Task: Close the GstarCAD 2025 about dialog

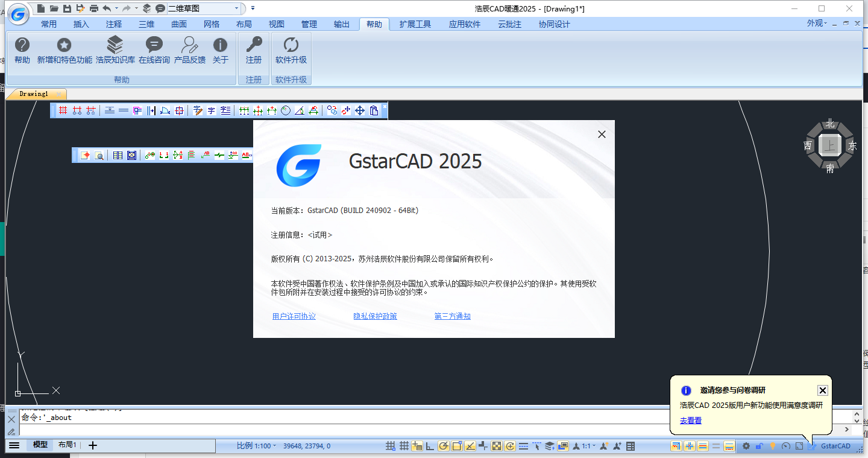Action: coord(602,135)
